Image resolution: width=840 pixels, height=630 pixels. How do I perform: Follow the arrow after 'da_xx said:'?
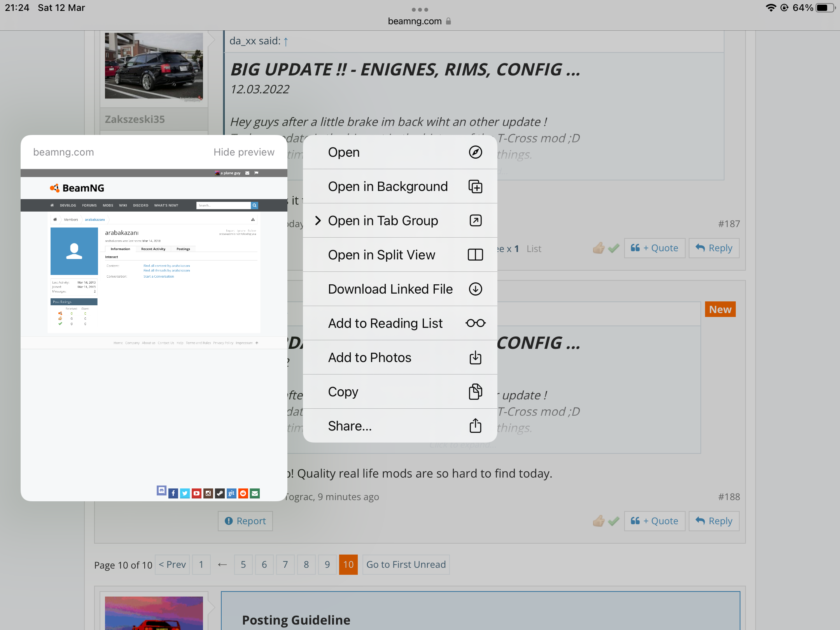click(286, 41)
